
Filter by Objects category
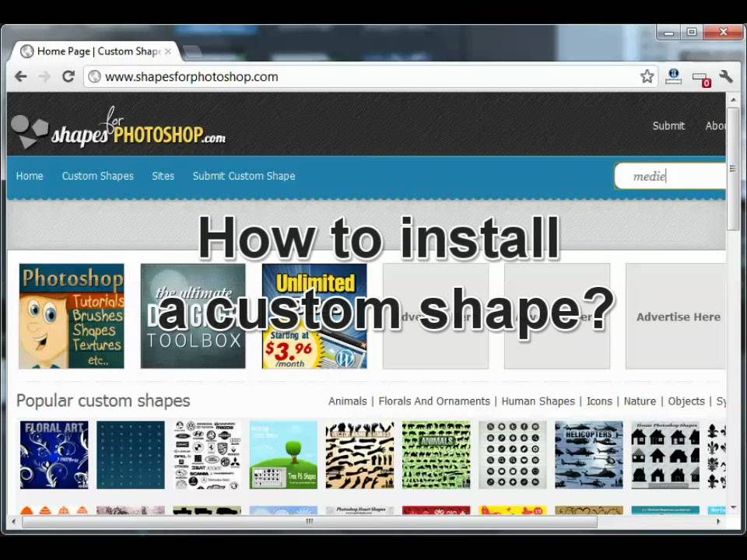[686, 401]
